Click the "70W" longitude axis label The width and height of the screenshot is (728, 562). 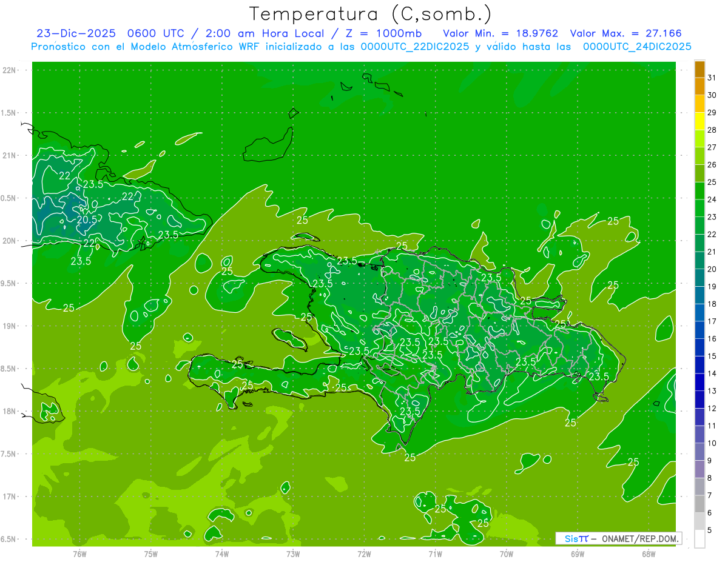click(x=506, y=554)
